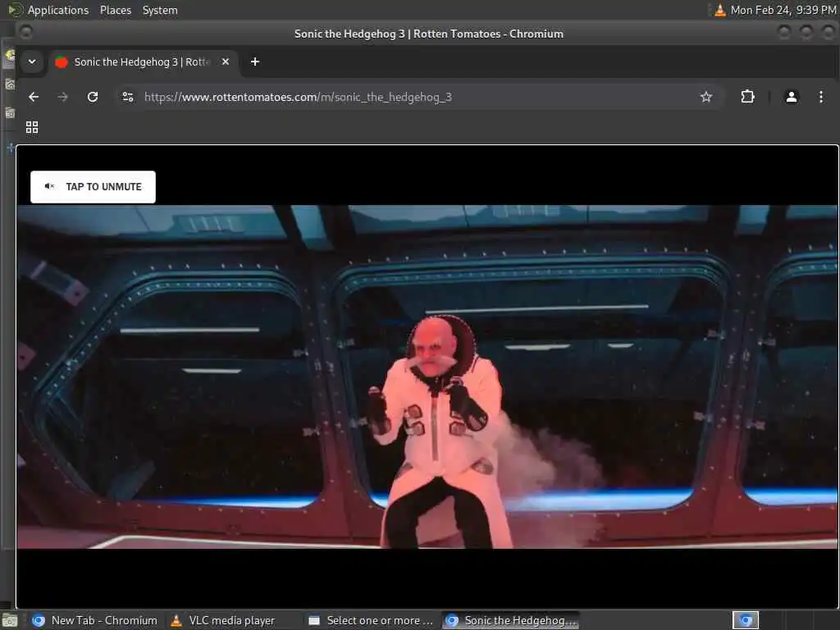The height and width of the screenshot is (630, 840).
Task: Click the workspace switcher in bottom panel
Action: click(x=746, y=620)
